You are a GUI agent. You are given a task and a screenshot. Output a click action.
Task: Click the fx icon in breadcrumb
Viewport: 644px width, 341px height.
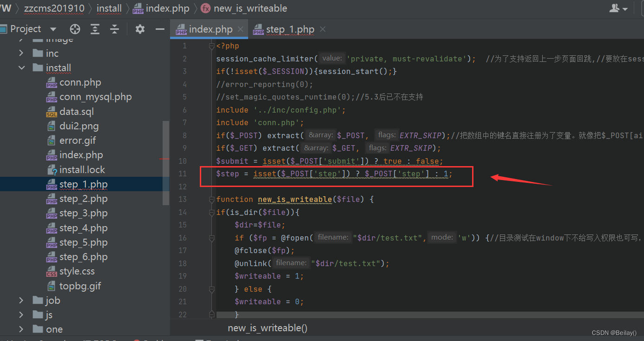tap(206, 8)
